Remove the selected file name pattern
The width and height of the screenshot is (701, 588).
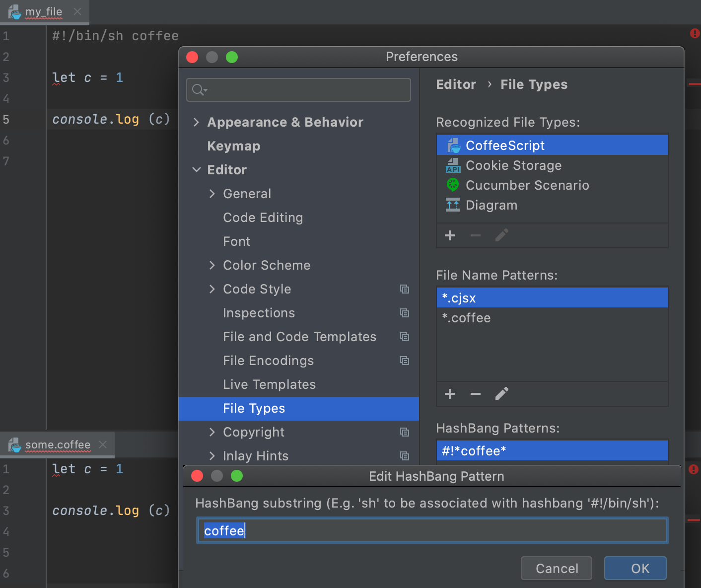476,394
